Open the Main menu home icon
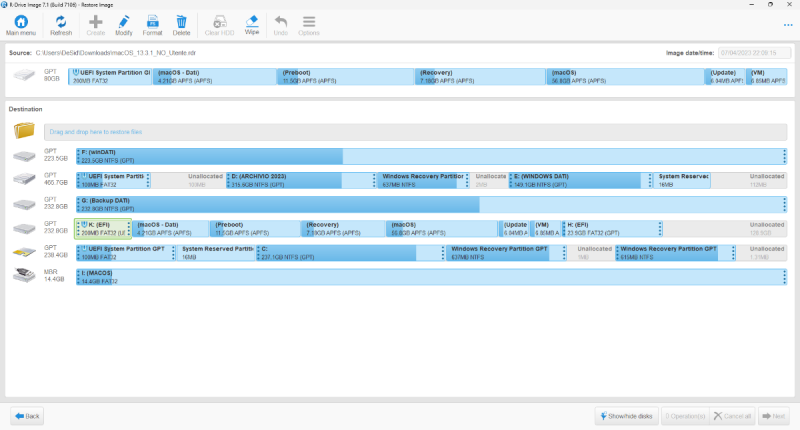 (20, 24)
